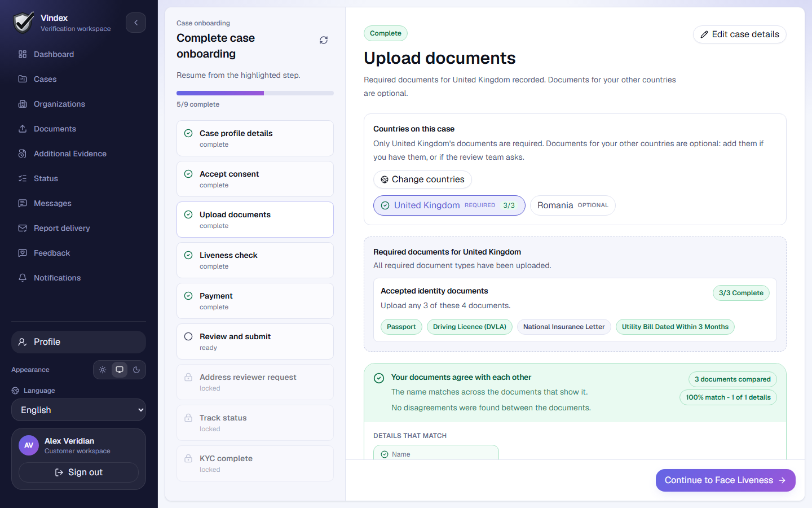Select system appearance mode
This screenshot has height=508, width=812.
point(120,370)
